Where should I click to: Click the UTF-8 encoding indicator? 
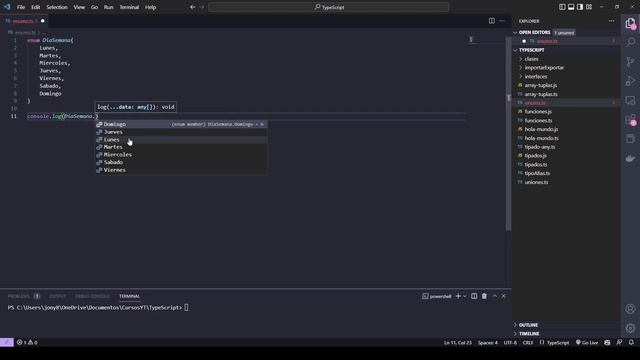point(510,342)
